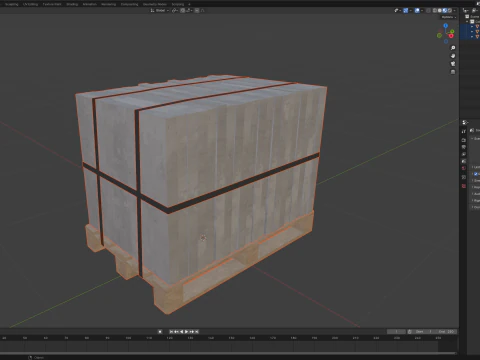Switch to the Texture Paint workspace tab
The width and height of the screenshot is (480, 360).
click(52, 4)
